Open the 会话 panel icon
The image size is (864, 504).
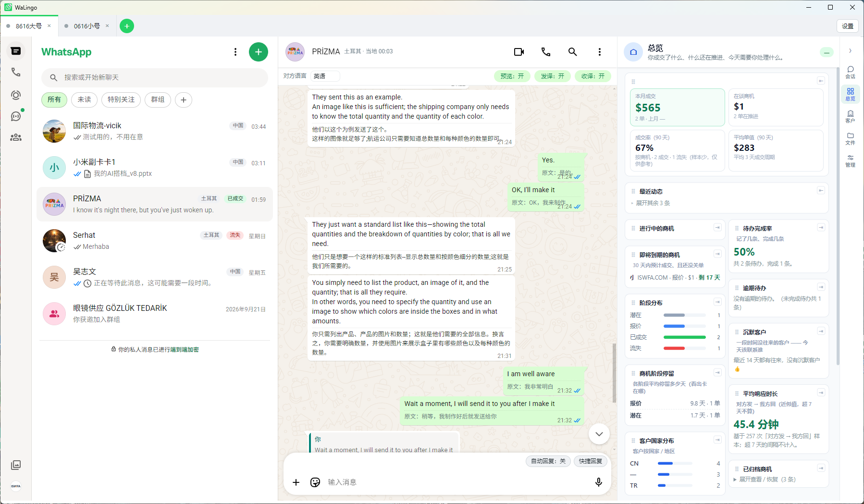[850, 72]
